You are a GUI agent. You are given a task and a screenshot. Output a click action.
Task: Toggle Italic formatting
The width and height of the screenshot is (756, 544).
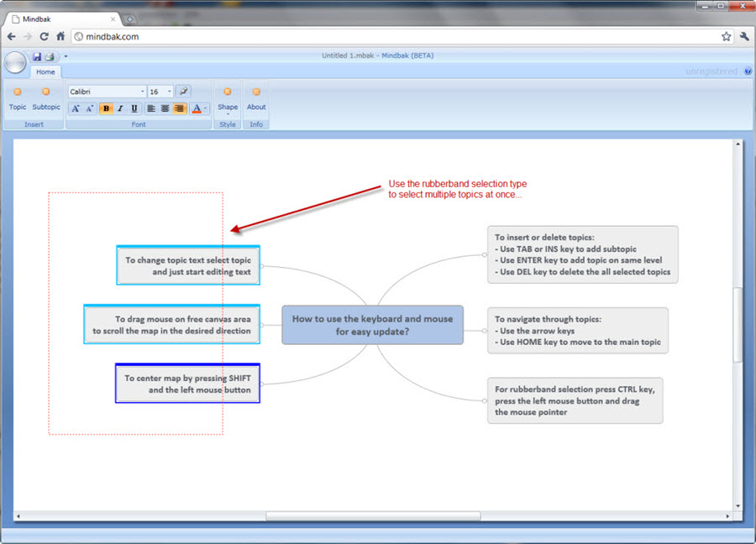click(120, 108)
